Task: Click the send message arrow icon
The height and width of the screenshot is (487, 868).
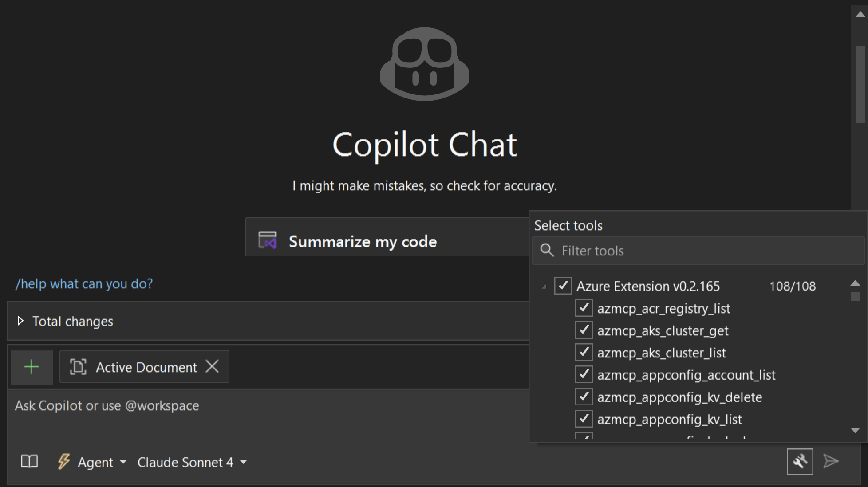Action: (831, 461)
